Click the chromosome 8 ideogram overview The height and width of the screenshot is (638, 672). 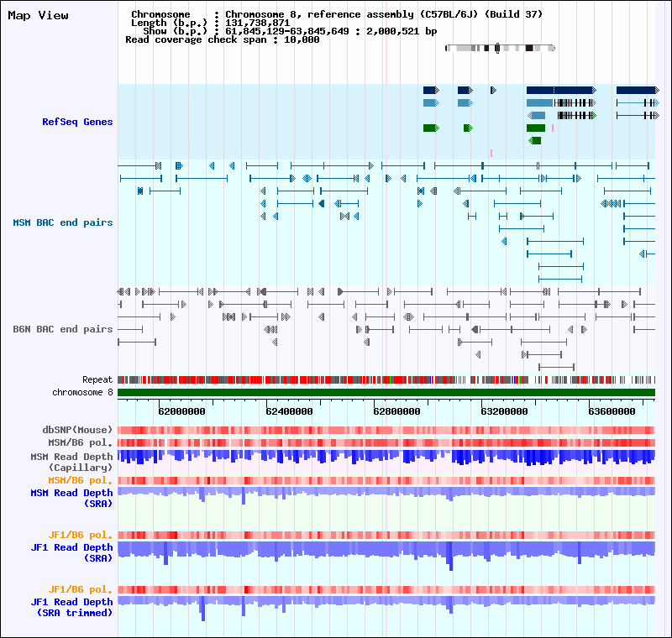pos(500,48)
